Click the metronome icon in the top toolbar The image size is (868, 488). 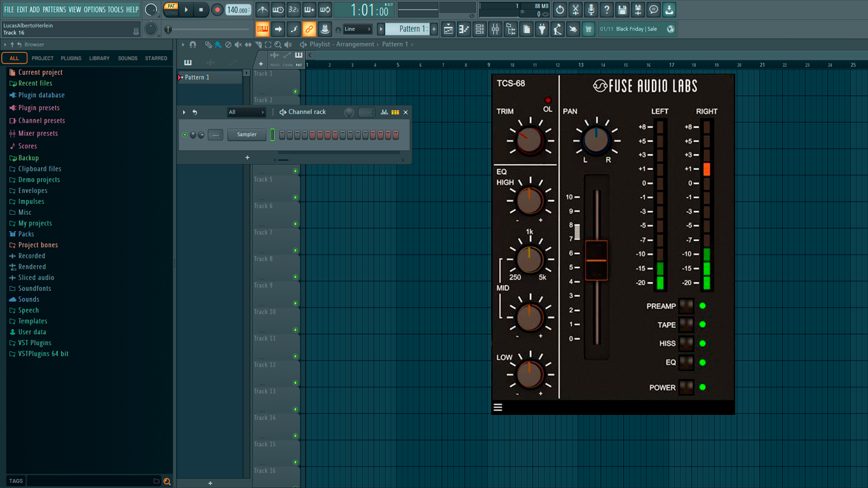click(x=262, y=10)
